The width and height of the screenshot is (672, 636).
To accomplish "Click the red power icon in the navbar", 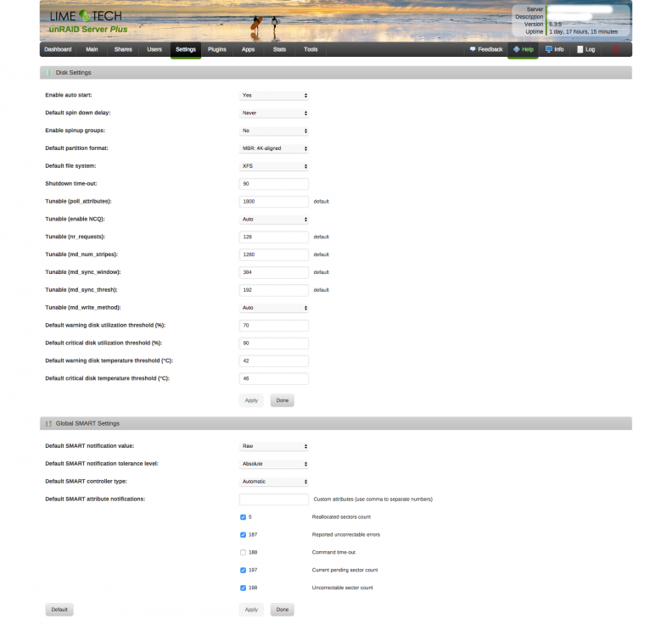I will [x=616, y=49].
